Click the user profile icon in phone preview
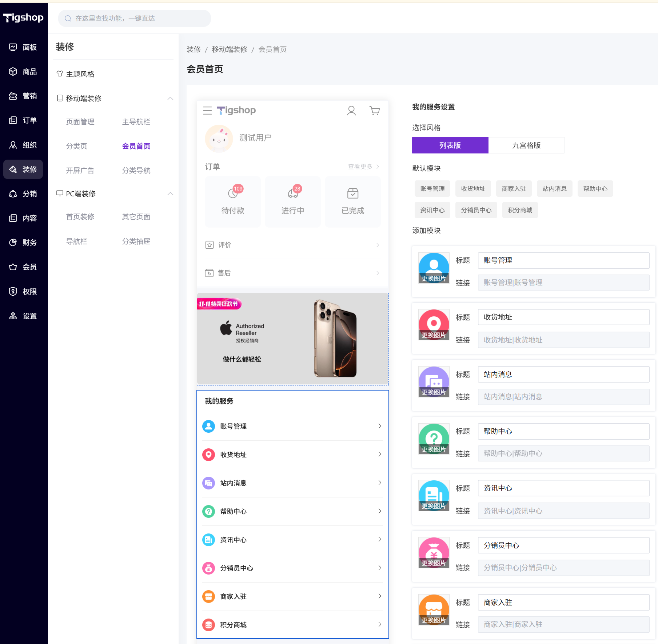Image resolution: width=658 pixels, height=644 pixels. tap(351, 111)
